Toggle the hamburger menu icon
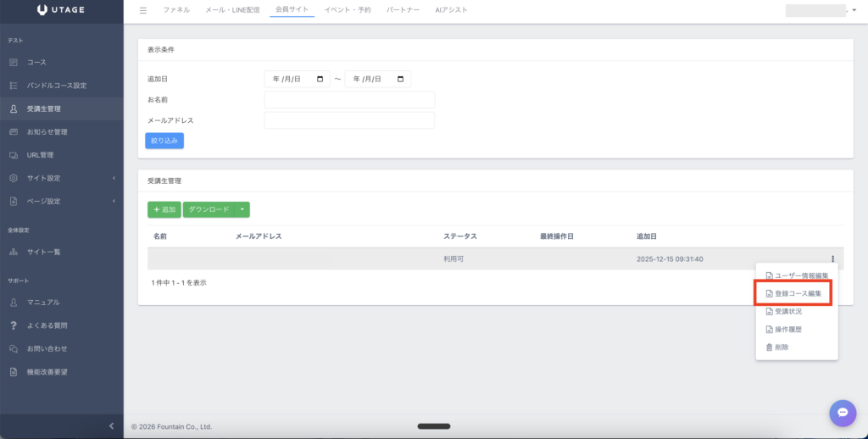This screenshot has width=868, height=439. [143, 10]
